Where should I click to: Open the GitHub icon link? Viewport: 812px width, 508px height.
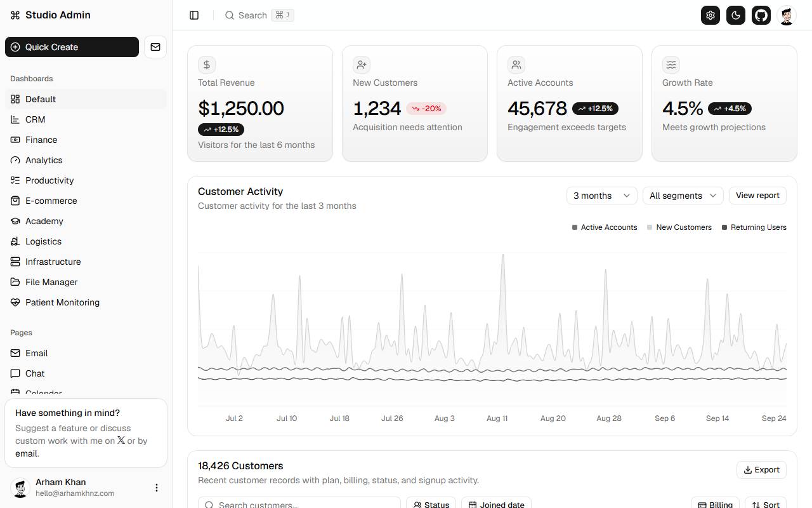click(x=761, y=15)
